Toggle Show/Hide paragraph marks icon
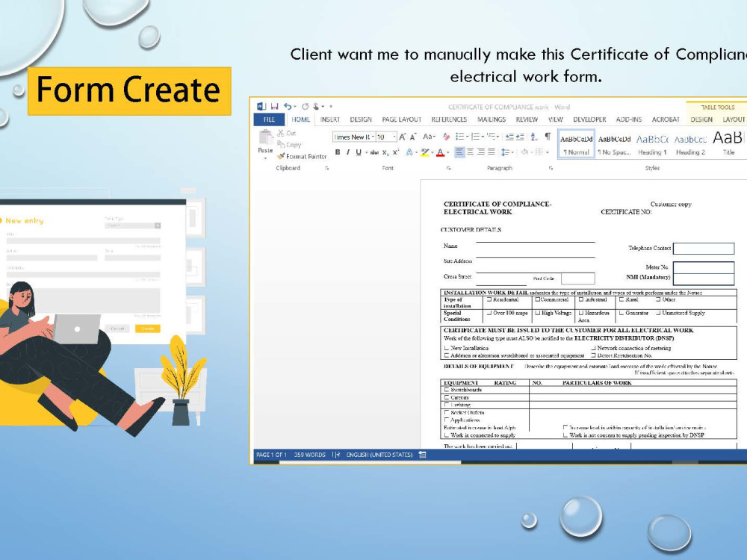The image size is (747, 560). coord(548,136)
